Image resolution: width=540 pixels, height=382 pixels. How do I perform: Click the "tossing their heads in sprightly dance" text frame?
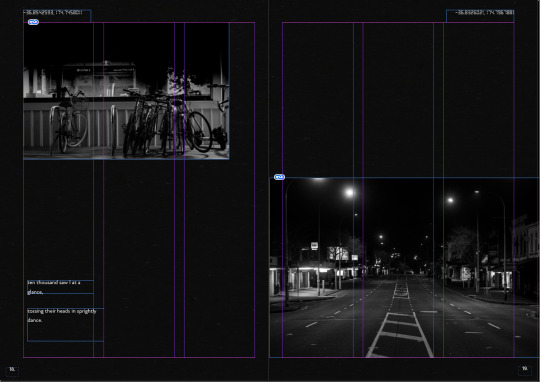(x=65, y=324)
